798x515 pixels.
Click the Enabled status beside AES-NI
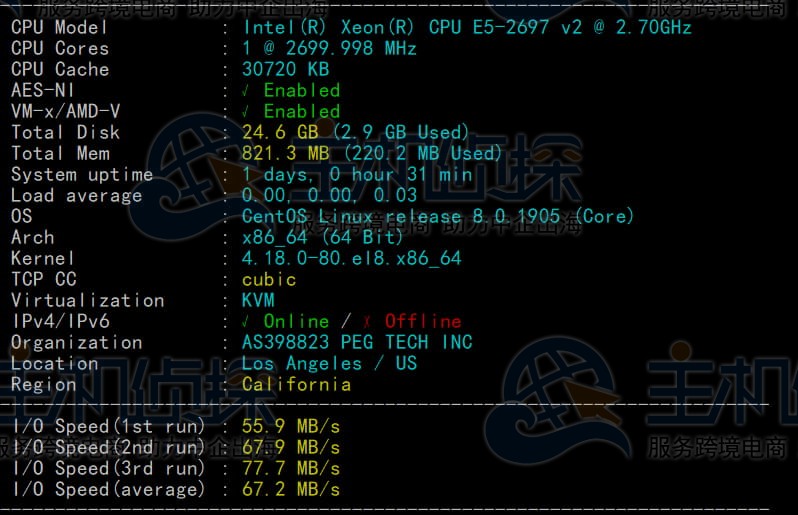coord(291,91)
